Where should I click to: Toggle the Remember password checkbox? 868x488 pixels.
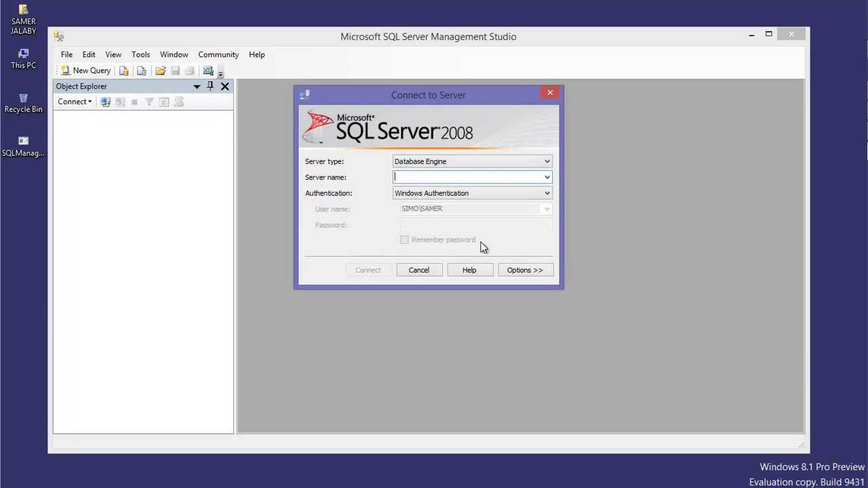(404, 240)
